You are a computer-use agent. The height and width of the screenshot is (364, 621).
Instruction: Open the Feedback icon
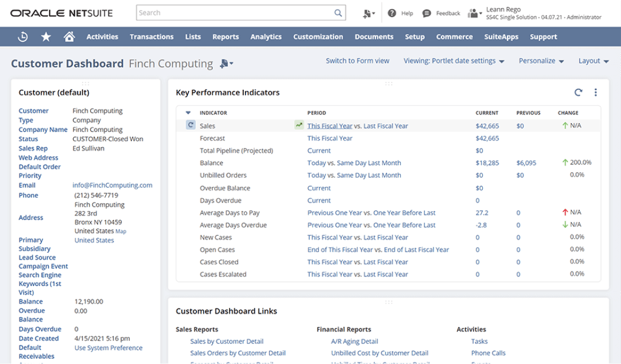pos(426,12)
